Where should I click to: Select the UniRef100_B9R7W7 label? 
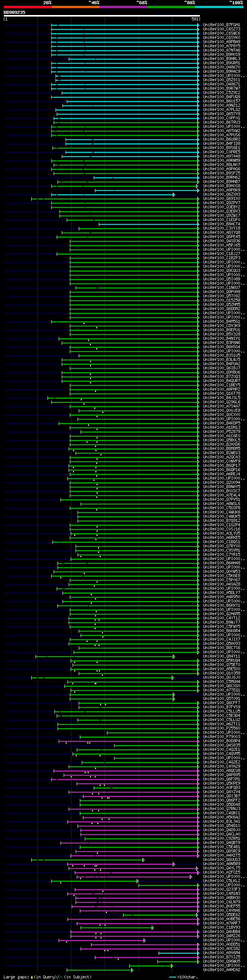pyautogui.click(x=222, y=89)
